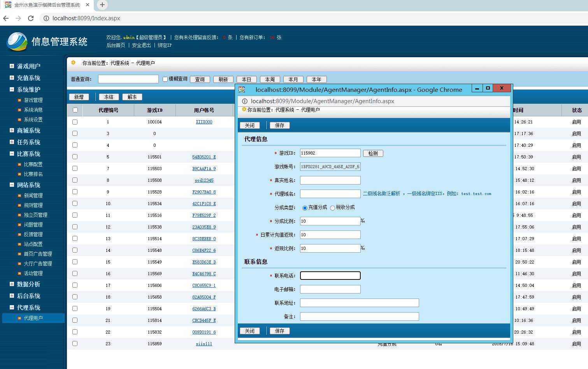Click the top 保存 button in popup
The image size is (588, 369).
click(x=279, y=125)
